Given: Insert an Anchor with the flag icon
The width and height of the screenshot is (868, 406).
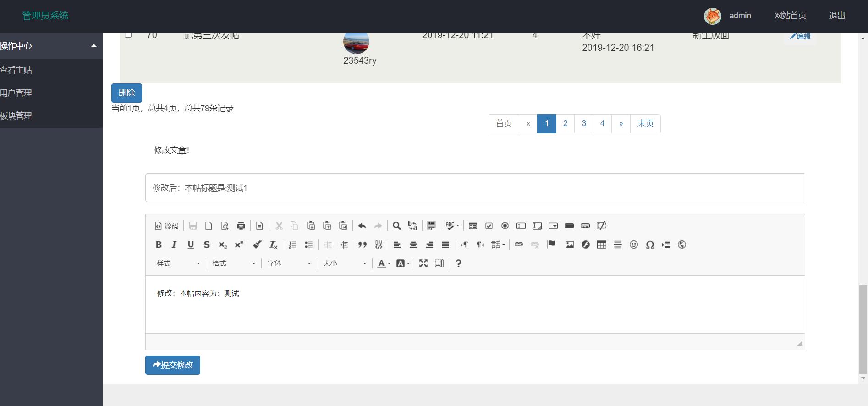Looking at the screenshot, I should [551, 245].
